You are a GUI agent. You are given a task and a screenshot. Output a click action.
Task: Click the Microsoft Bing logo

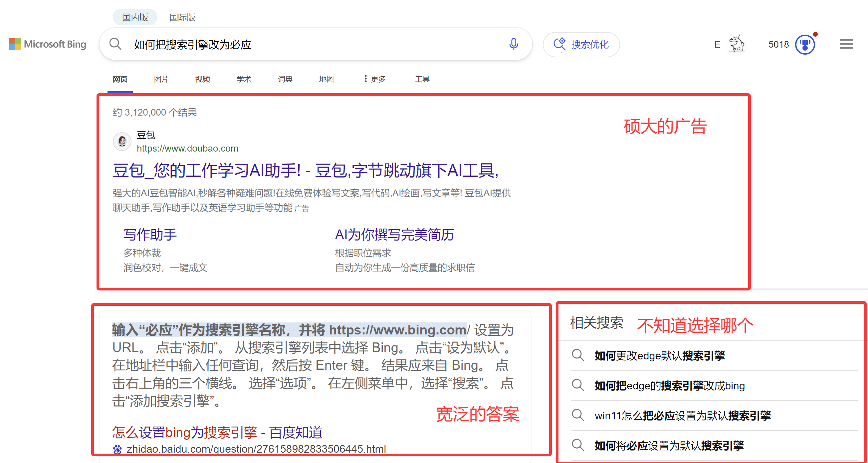[47, 44]
